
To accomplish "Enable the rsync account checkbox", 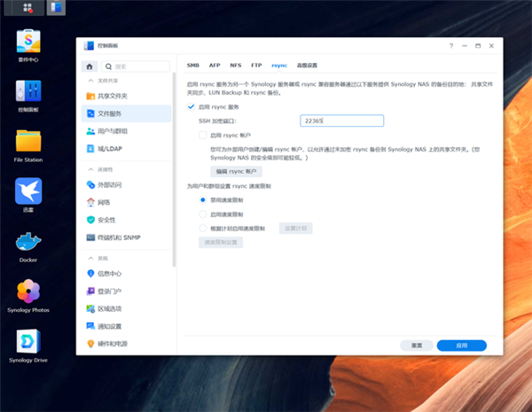I will [202, 135].
